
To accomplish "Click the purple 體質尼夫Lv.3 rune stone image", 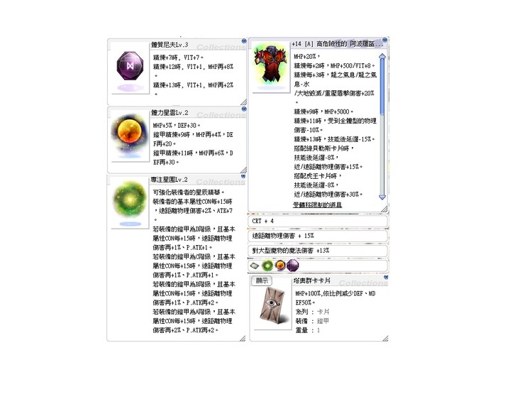I will (131, 66).
